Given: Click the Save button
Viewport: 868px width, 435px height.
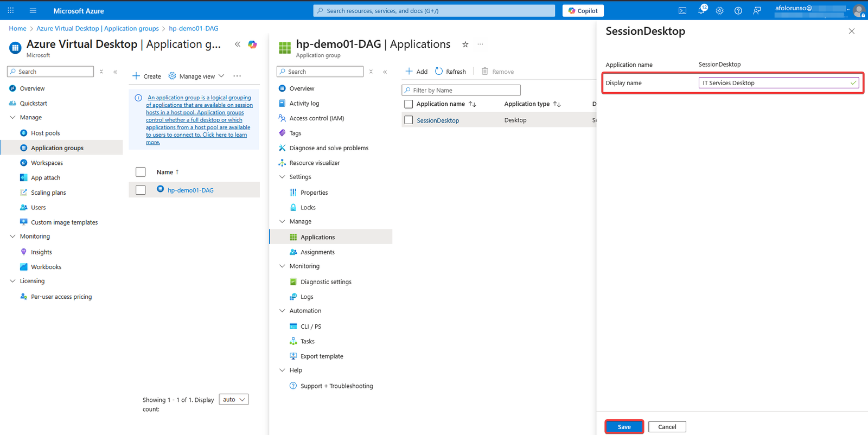Looking at the screenshot, I should coord(624,427).
